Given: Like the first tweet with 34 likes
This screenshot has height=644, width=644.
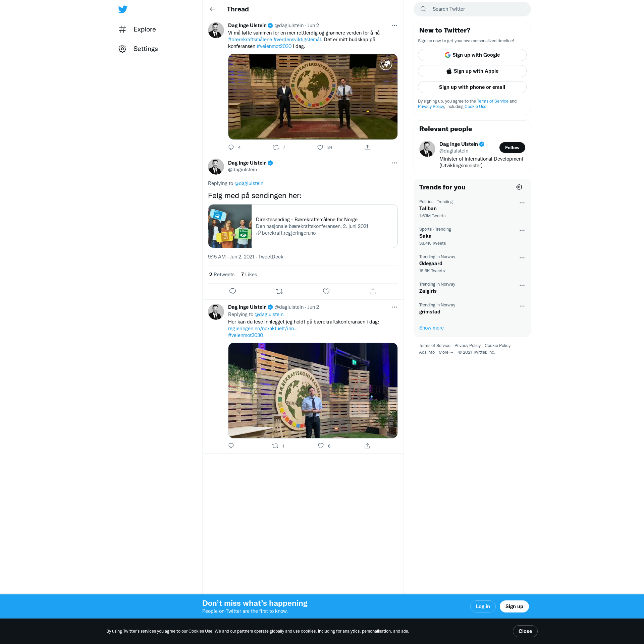Looking at the screenshot, I should 320,148.
